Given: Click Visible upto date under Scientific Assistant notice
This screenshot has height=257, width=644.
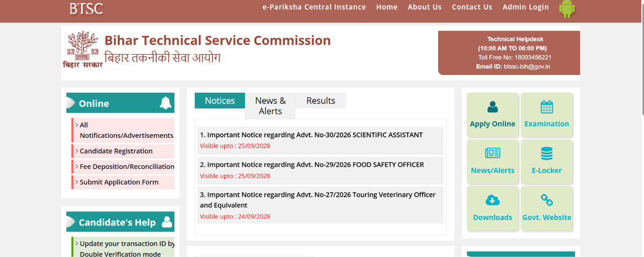Looking at the screenshot, I should 235,146.
